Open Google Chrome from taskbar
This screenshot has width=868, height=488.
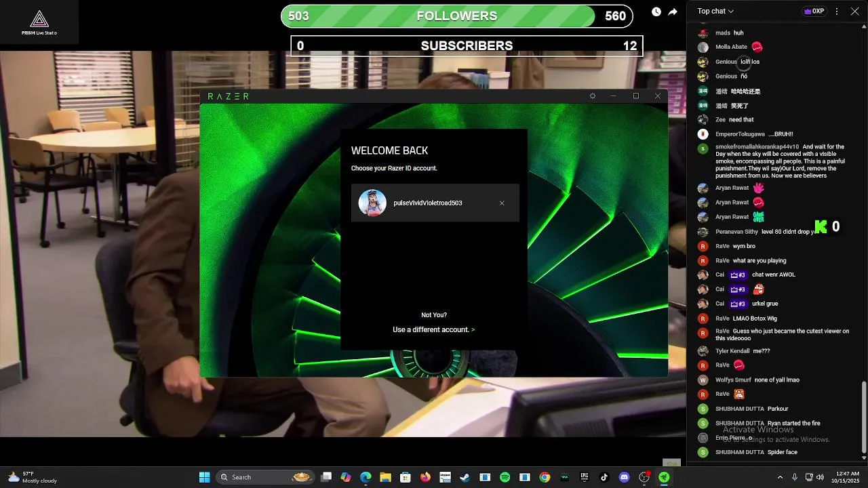pos(545,477)
